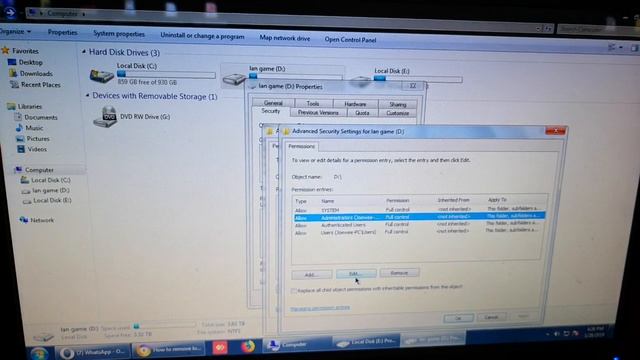Tick 'Replace all child object permissions' checkbox

coord(293,291)
